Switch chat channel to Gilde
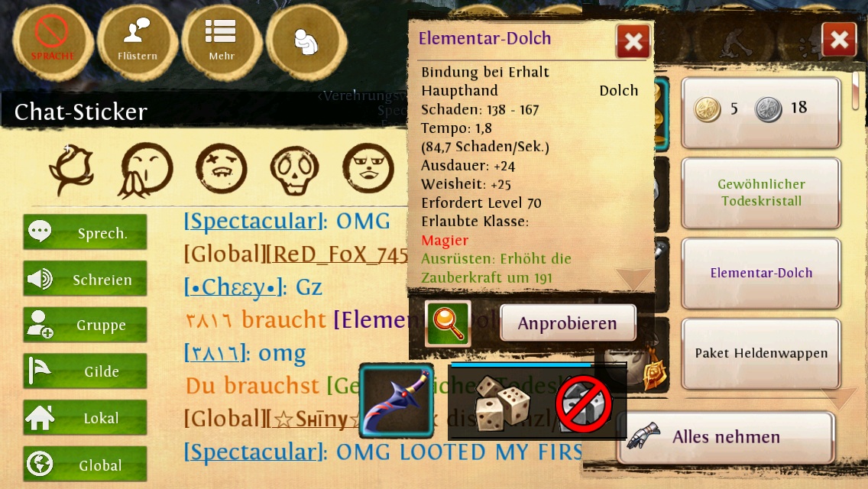The height and width of the screenshot is (489, 868). point(86,371)
